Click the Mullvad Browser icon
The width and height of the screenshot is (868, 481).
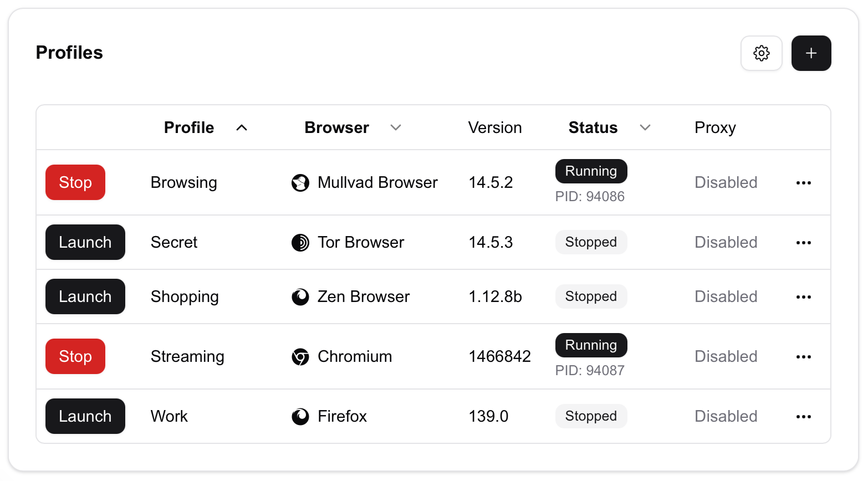[x=300, y=183]
